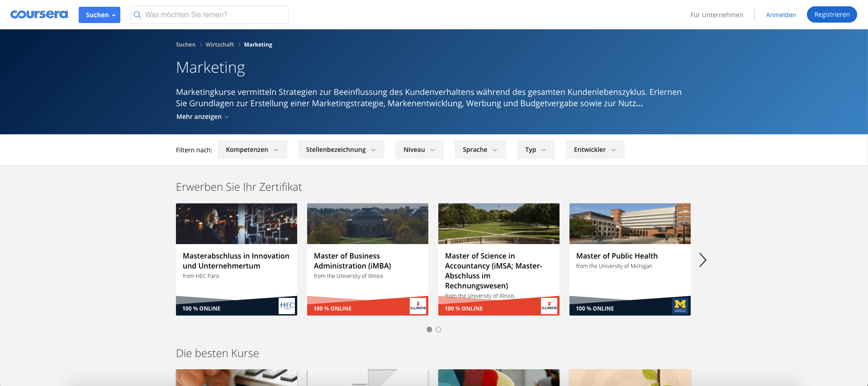Viewport: 868px width, 386px height.
Task: Click Master of Public Health building thumbnail
Action: click(630, 224)
